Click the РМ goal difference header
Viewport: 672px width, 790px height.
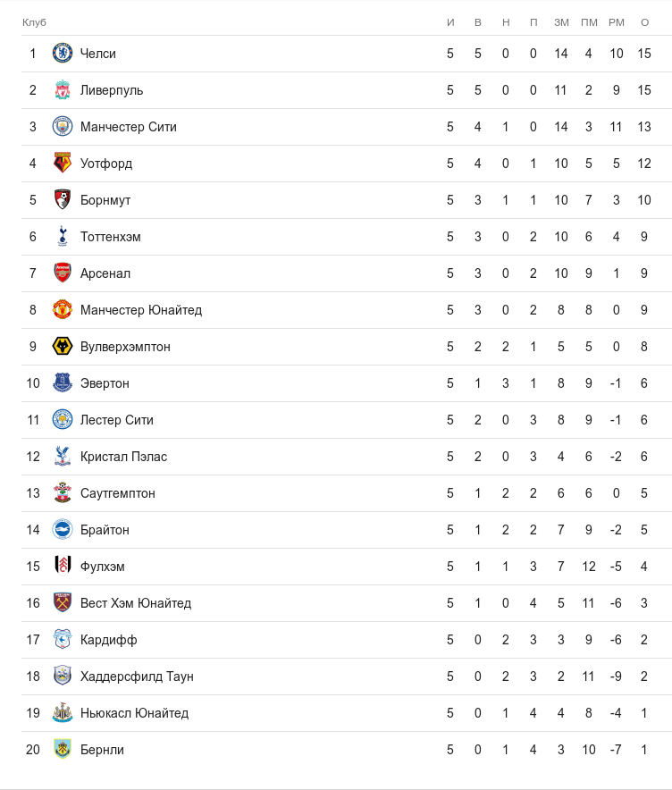click(x=616, y=21)
